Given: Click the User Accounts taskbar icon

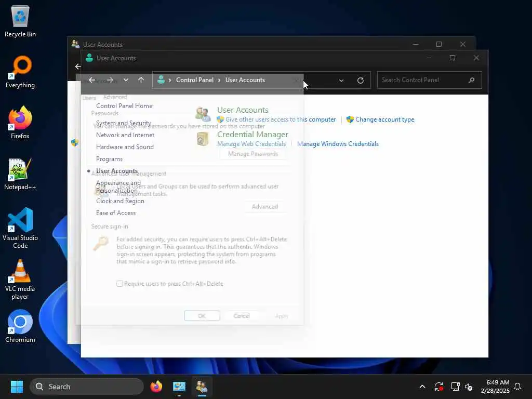Looking at the screenshot, I should (x=202, y=387).
